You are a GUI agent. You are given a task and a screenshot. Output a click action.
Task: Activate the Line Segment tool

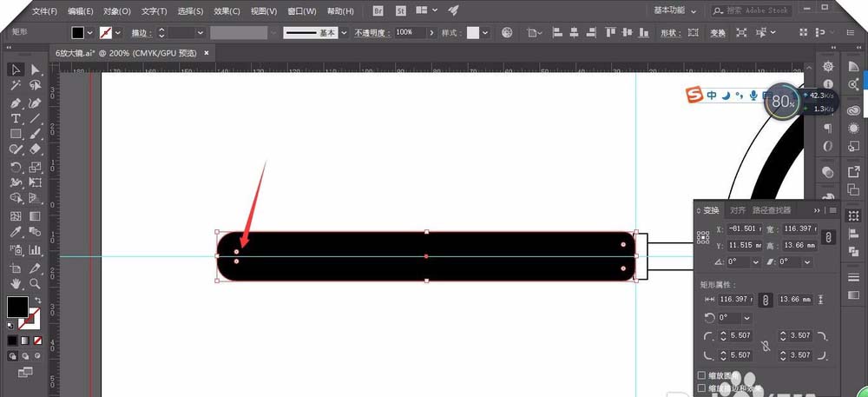click(35, 118)
